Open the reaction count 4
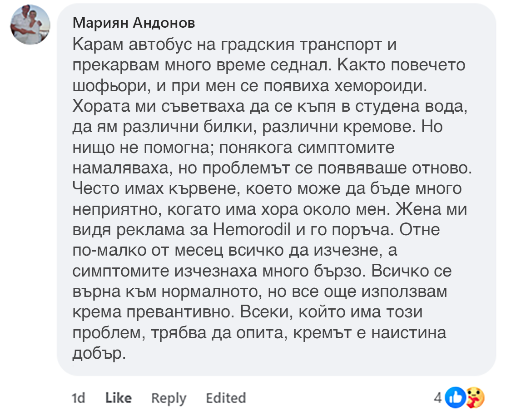This screenshot has height=420, width=506. point(438,398)
